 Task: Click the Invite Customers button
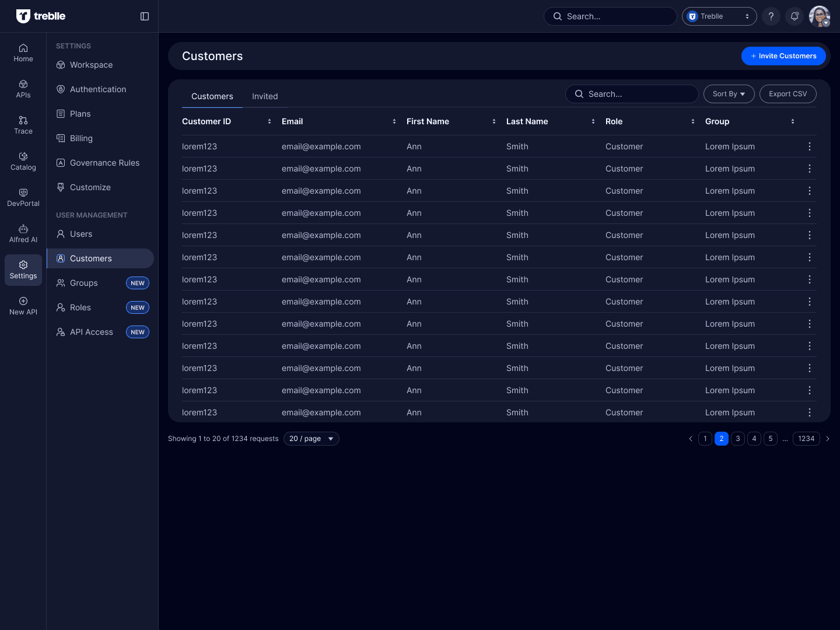click(783, 56)
